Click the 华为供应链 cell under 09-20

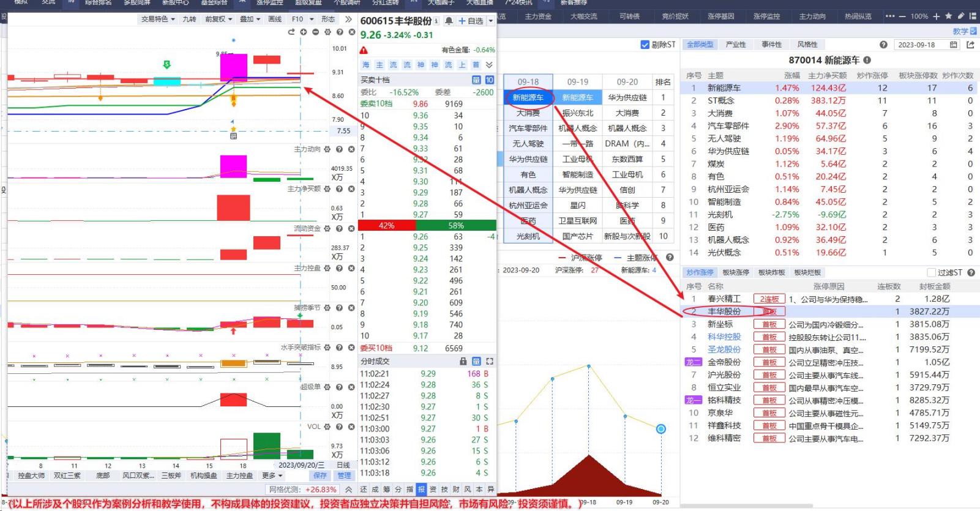[x=627, y=97]
